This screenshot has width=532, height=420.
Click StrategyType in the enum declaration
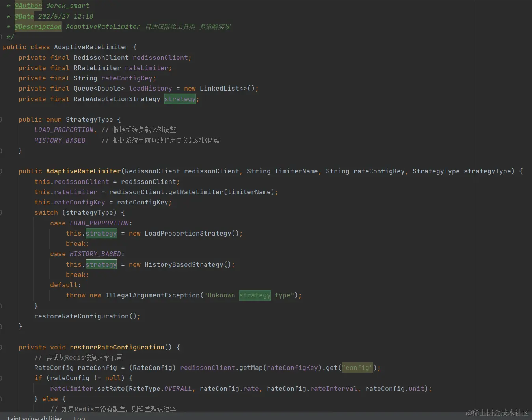pyautogui.click(x=89, y=119)
